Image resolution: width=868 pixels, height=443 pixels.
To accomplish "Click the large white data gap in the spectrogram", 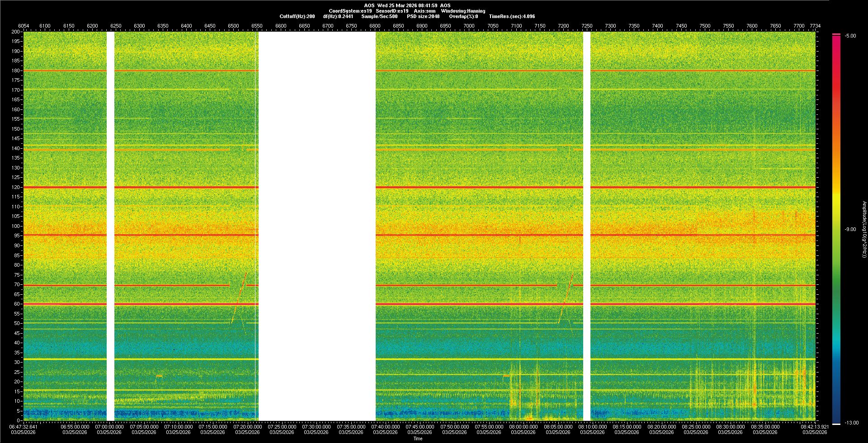I will coord(316,226).
